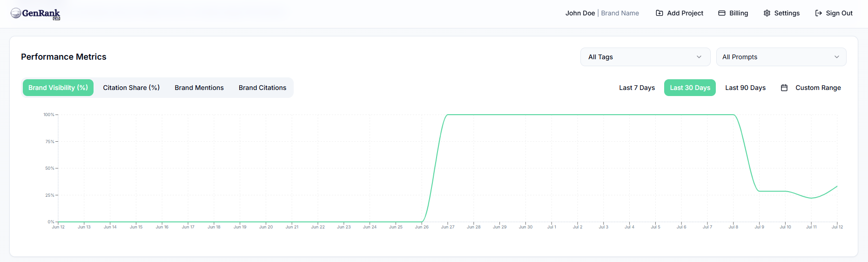
Task: Click the Settings gear icon
Action: [767, 13]
